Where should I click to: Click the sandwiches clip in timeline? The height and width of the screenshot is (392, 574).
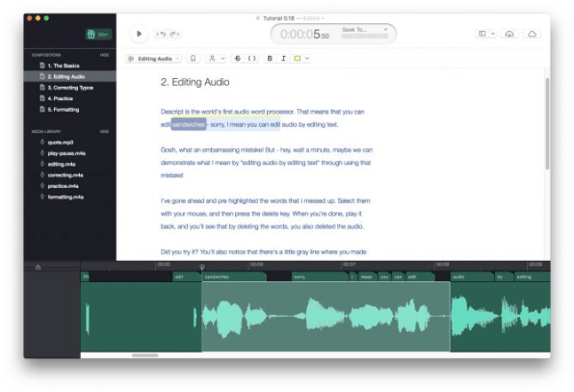[x=234, y=276]
